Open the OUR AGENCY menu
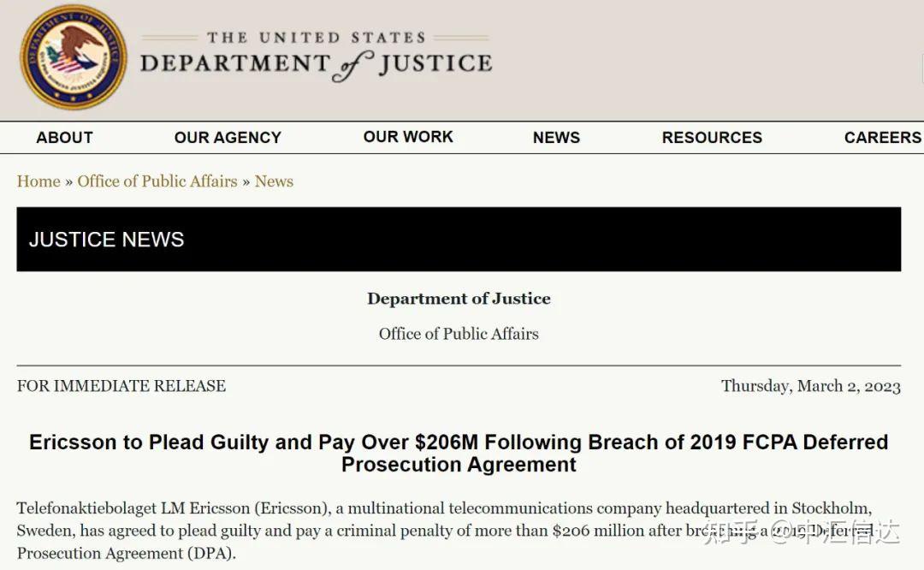This screenshot has height=570, width=924. [x=228, y=138]
